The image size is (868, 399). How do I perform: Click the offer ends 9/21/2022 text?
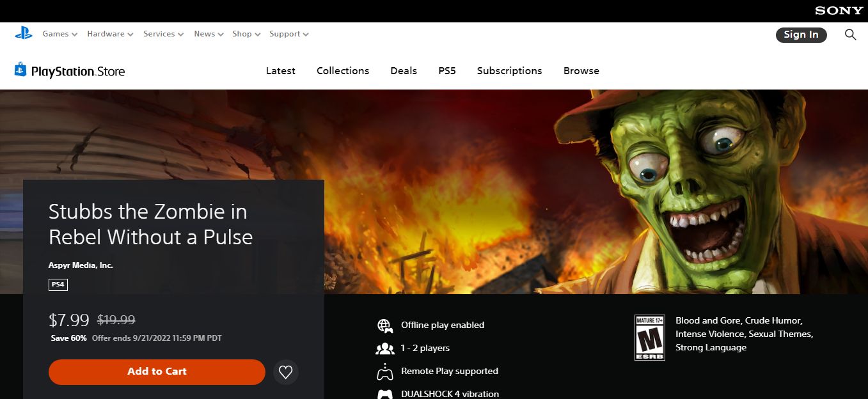[157, 338]
